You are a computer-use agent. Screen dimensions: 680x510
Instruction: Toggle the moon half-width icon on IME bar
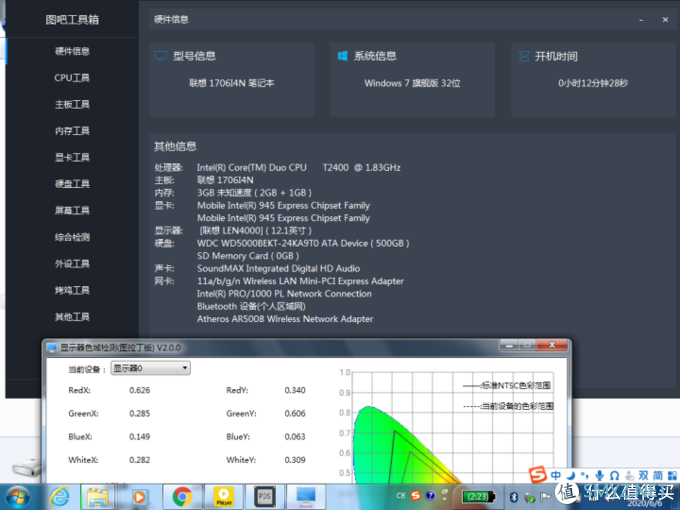click(571, 475)
